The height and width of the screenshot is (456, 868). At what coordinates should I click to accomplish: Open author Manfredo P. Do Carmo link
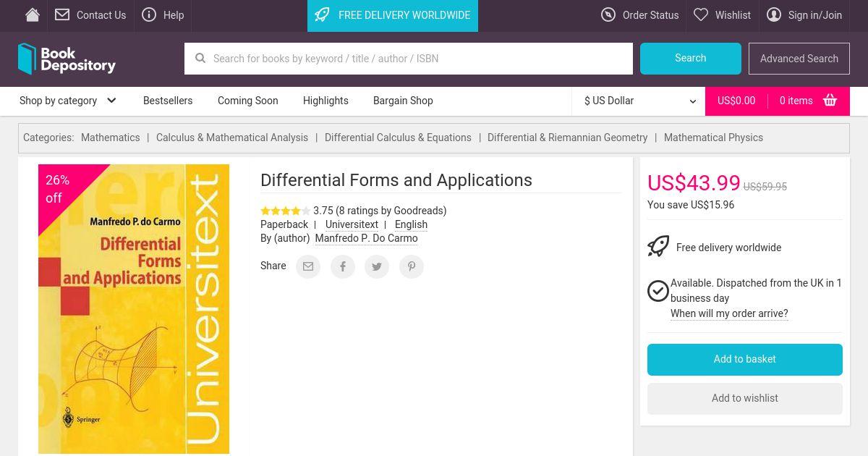(x=366, y=238)
